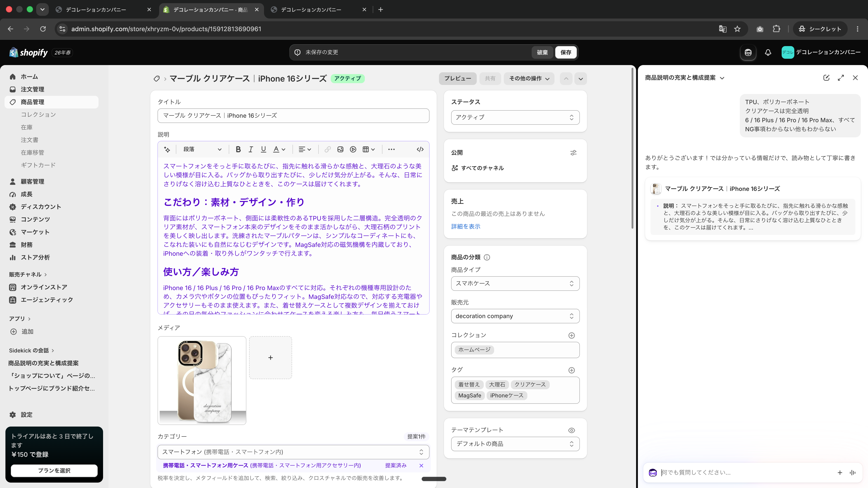868x488 pixels.
Task: Insert an image into the description
Action: tap(340, 149)
